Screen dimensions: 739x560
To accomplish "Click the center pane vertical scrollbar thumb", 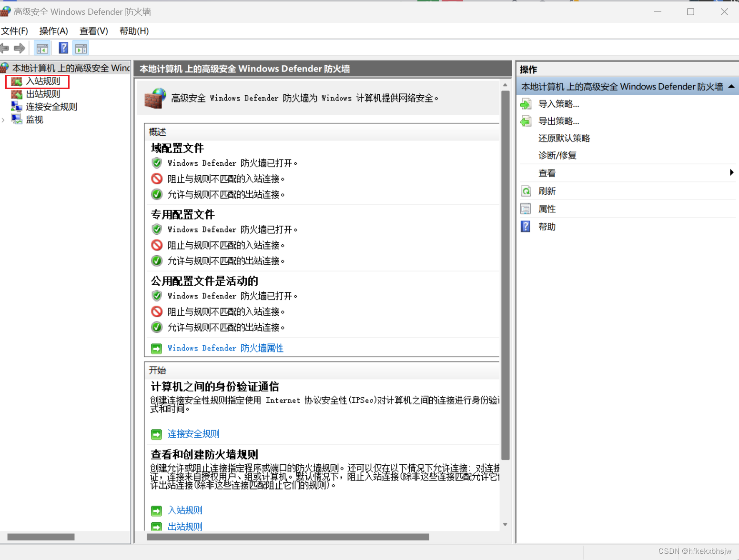I will pos(506,275).
